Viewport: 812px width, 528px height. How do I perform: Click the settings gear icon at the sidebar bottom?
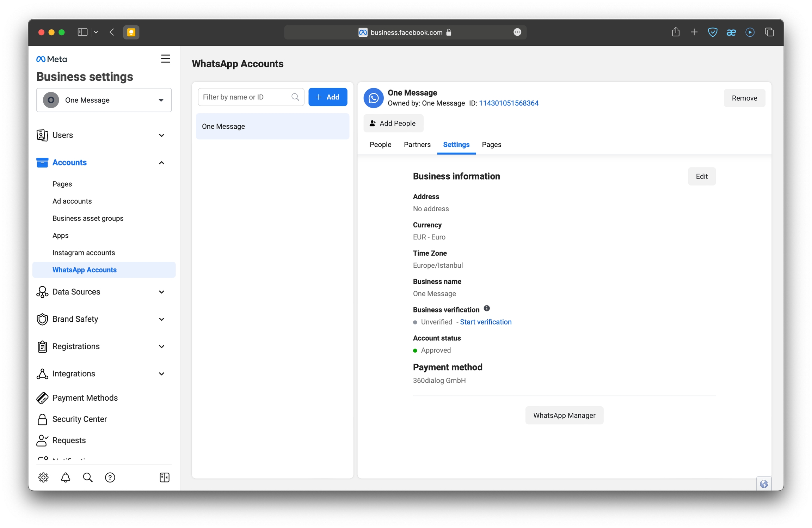pyautogui.click(x=43, y=478)
